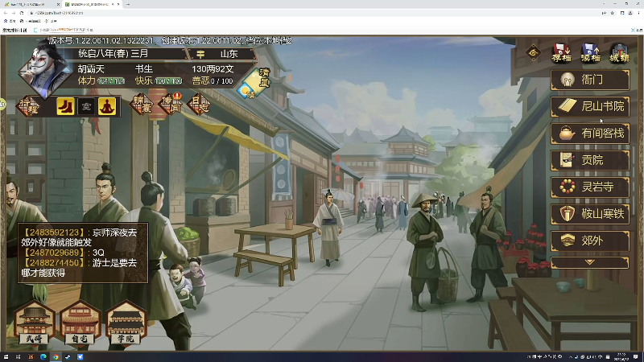
Task: Switch to the first browser tab
Action: click(x=29, y=4)
